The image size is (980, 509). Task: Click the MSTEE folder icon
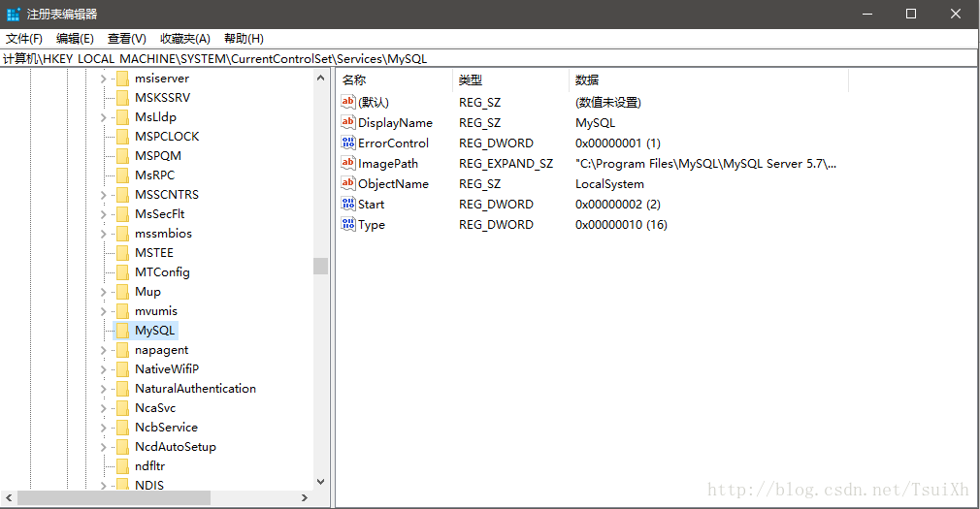pyautogui.click(x=122, y=253)
